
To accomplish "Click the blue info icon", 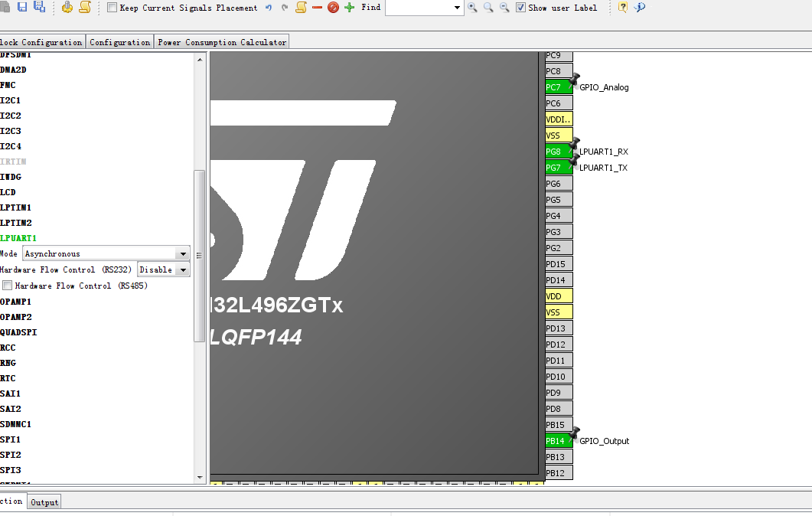I will [640, 7].
